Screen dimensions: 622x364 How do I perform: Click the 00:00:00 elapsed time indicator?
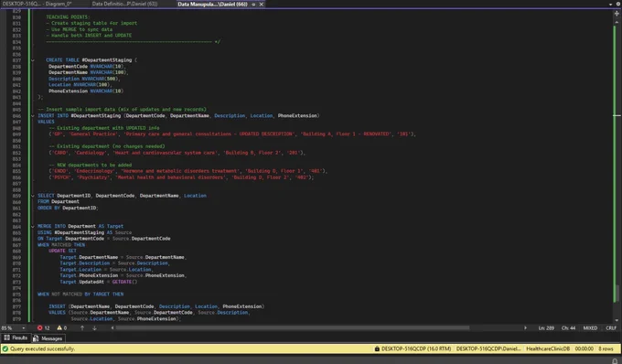(x=584, y=349)
